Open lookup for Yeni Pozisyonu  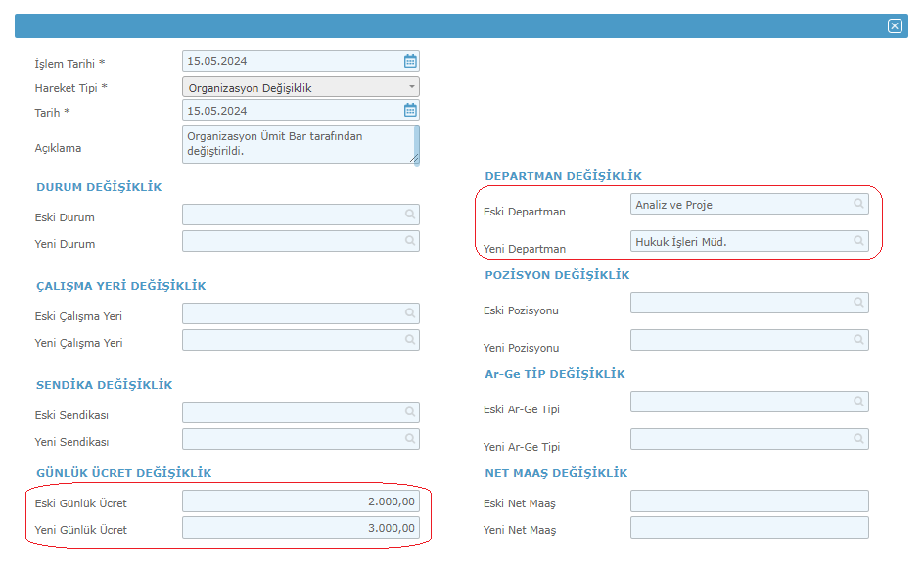point(858,340)
